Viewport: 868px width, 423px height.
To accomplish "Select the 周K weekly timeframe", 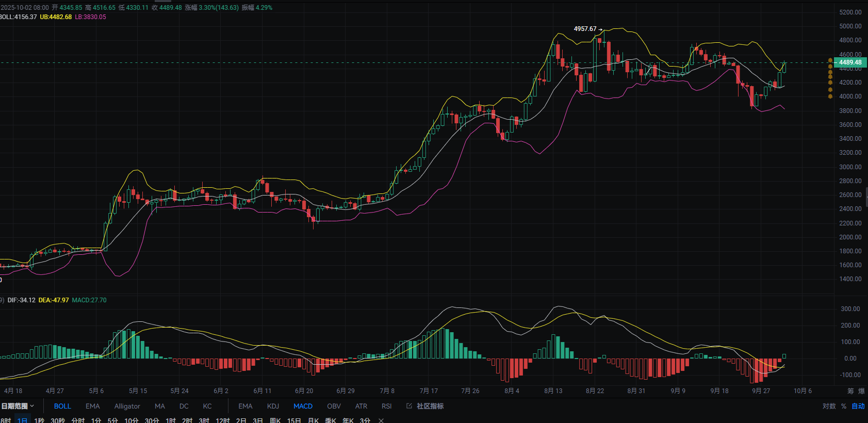I will (275, 420).
